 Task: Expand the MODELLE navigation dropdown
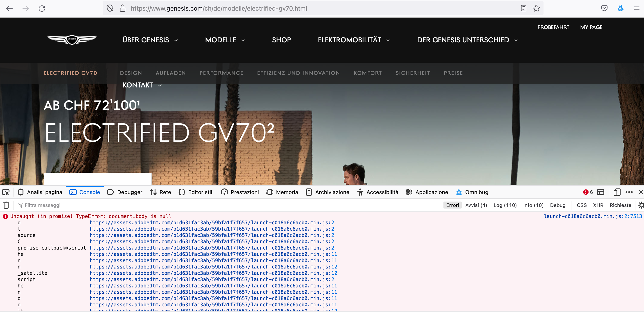(x=225, y=40)
